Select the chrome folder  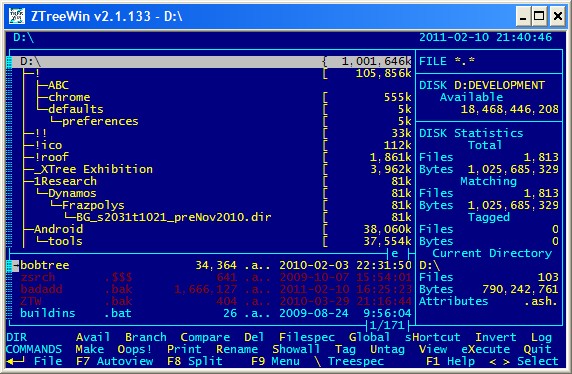[69, 97]
